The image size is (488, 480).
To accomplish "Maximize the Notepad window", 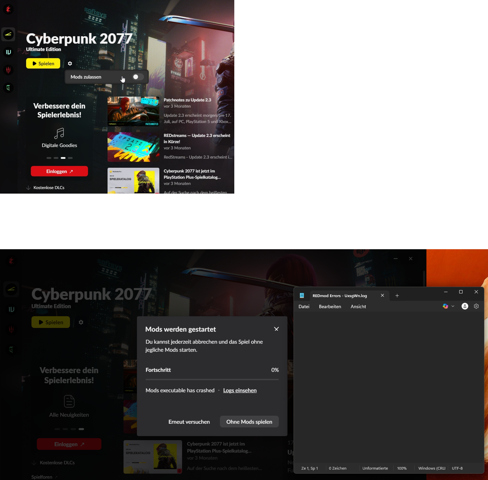I will point(461,292).
